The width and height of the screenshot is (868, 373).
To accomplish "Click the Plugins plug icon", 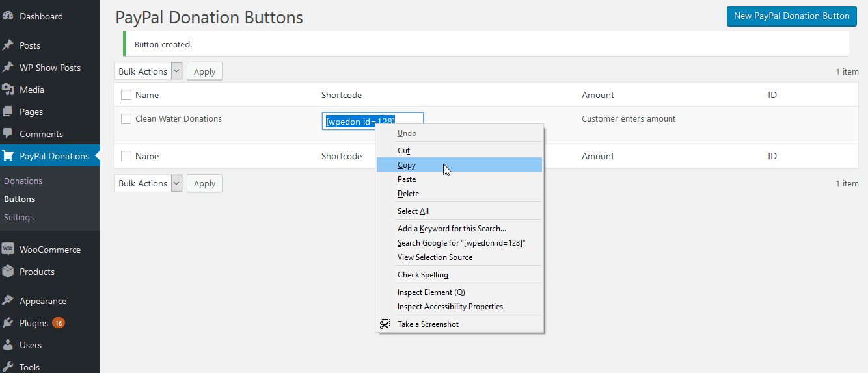I will coord(8,323).
